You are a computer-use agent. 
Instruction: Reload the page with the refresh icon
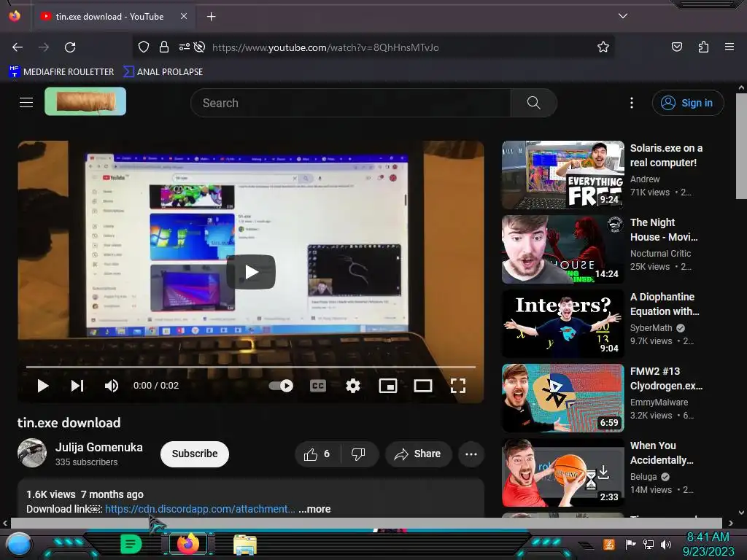(70, 47)
